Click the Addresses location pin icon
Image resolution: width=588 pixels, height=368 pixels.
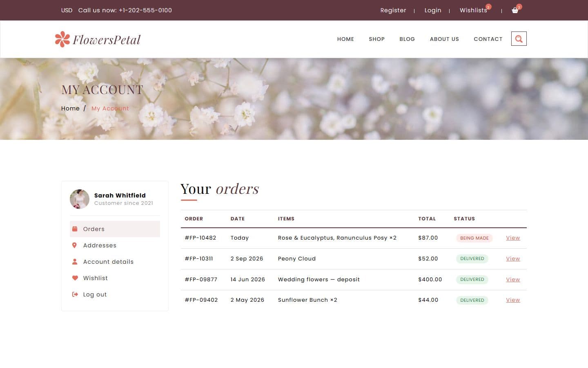click(74, 245)
